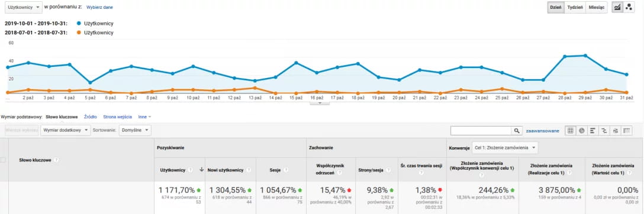Click help icon next to Słowo kluczowe

56,160
